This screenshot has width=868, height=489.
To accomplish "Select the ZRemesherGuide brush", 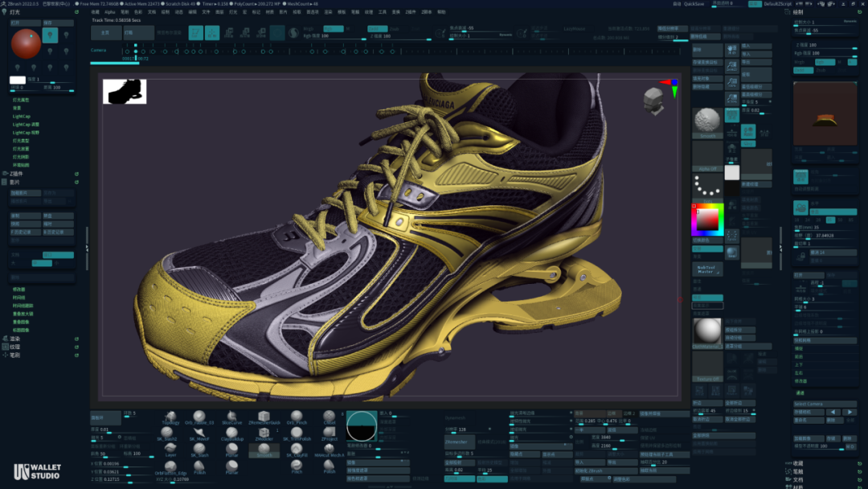I will click(264, 417).
